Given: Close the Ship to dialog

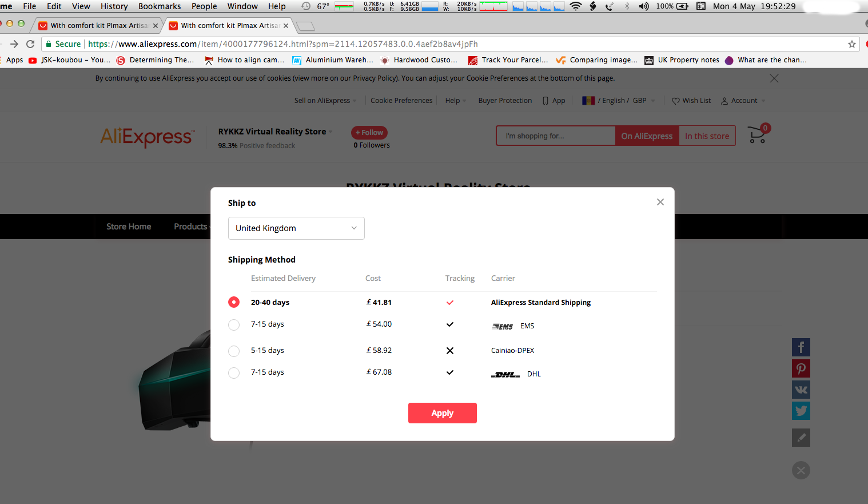Looking at the screenshot, I should pos(660,202).
